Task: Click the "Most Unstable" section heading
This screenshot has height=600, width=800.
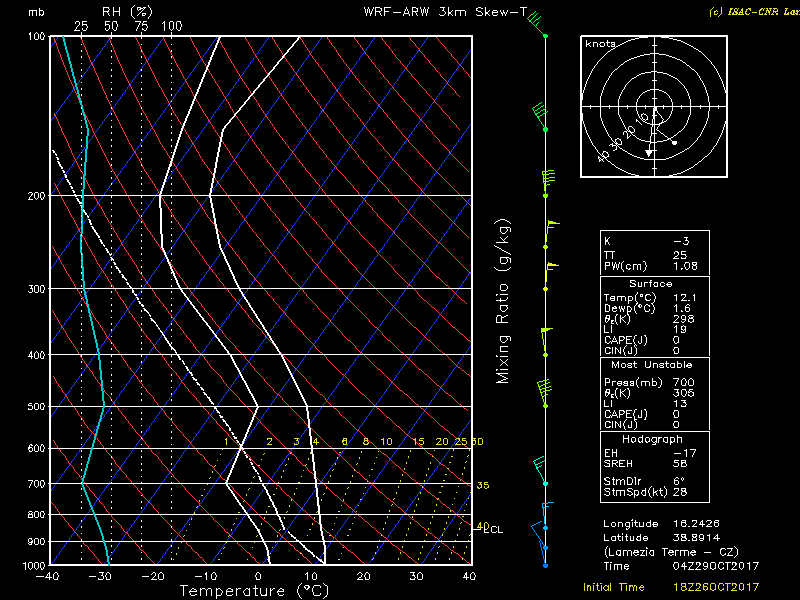Action: [652, 365]
